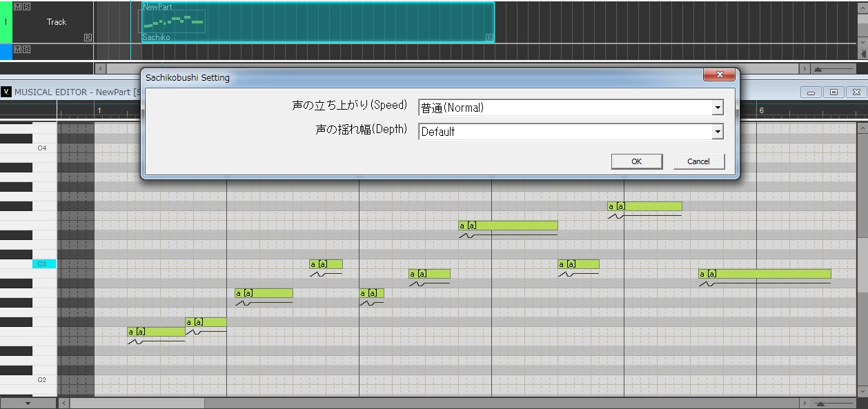Mute Track 1 with the M button
This screenshot has height=409, width=868.
[x=17, y=6]
